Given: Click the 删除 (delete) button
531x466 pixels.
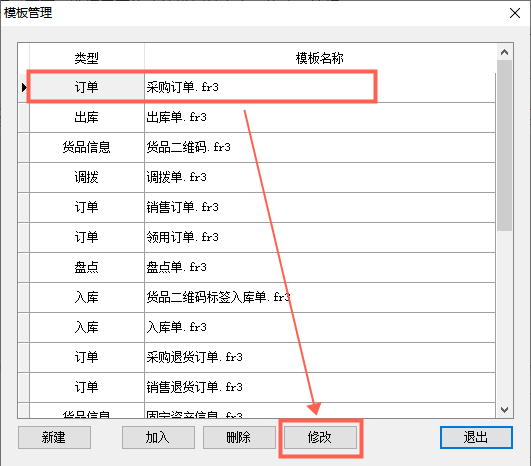Looking at the screenshot, I should coord(239,437).
